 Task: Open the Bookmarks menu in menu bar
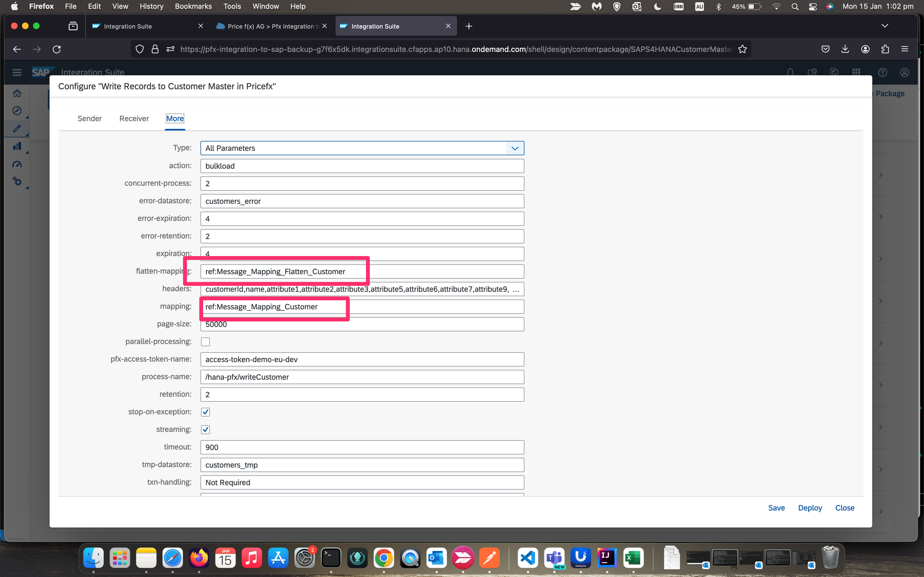click(x=193, y=7)
